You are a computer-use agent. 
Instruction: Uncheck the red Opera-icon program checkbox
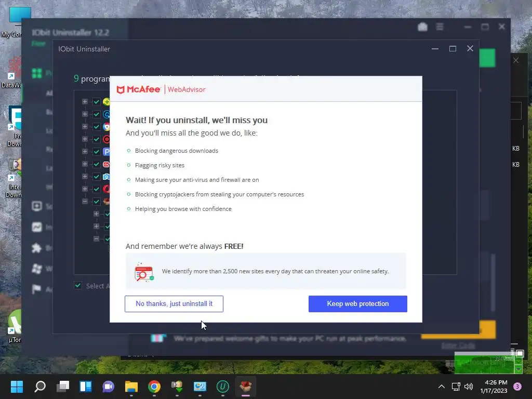point(96,189)
